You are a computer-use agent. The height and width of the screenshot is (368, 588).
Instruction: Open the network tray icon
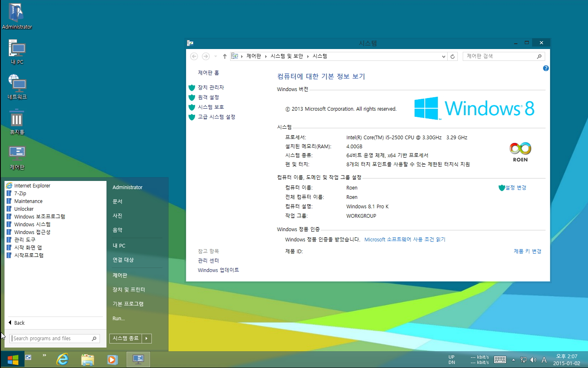pyautogui.click(x=523, y=360)
